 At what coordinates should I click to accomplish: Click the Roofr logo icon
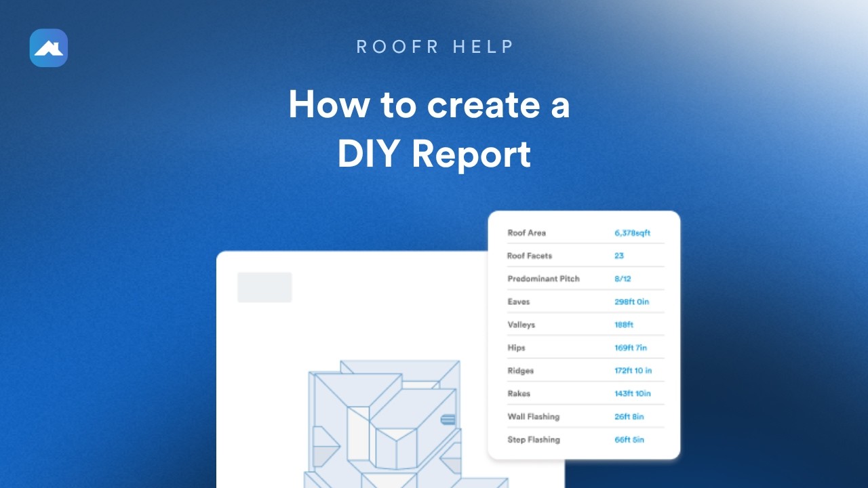49,47
